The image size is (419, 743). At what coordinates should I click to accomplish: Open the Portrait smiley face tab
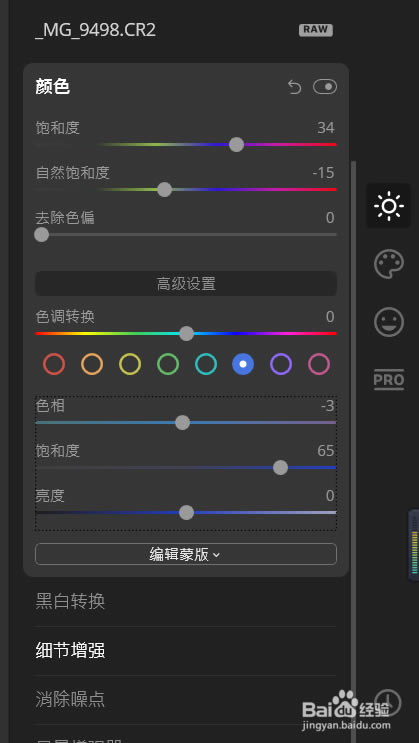389,322
